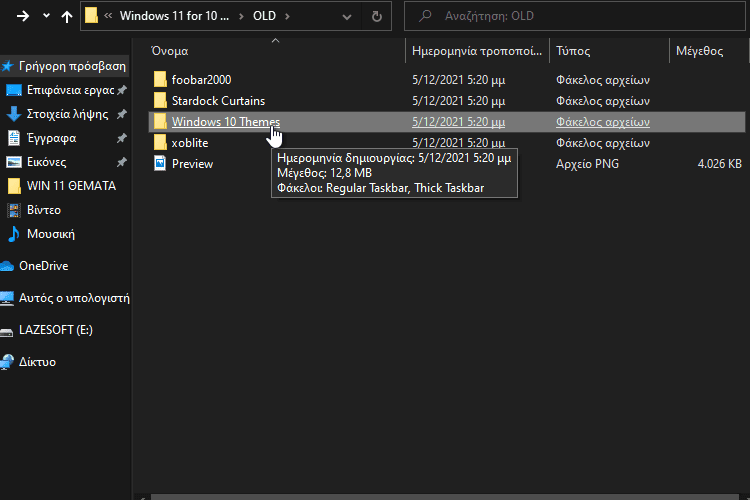This screenshot has height=500, width=750.
Task: Open the Windows 10 Themes folder name
Action: pos(226,122)
